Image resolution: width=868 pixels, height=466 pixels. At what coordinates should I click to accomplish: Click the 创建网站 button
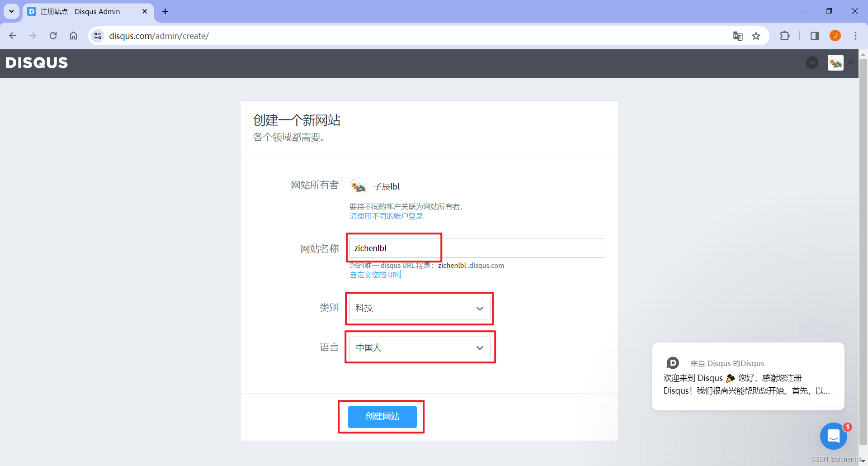click(x=382, y=417)
